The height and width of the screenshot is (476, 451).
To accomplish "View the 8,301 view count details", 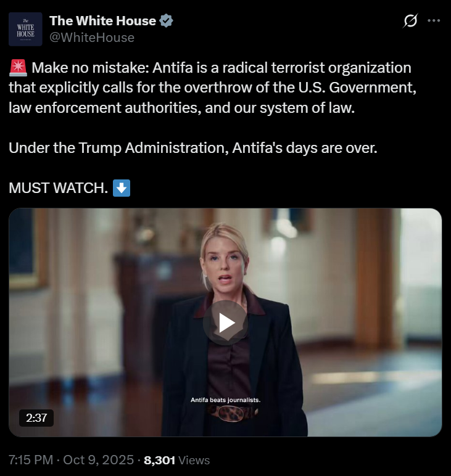I will [x=159, y=460].
